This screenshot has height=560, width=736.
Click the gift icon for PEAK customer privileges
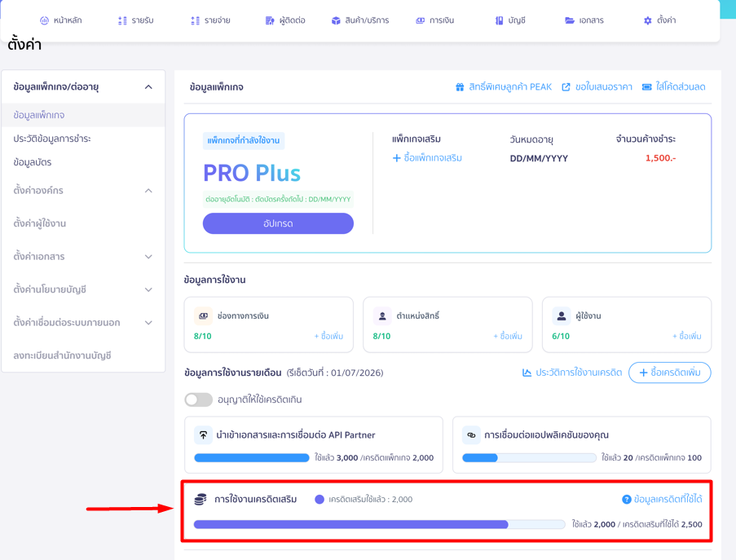pyautogui.click(x=460, y=87)
